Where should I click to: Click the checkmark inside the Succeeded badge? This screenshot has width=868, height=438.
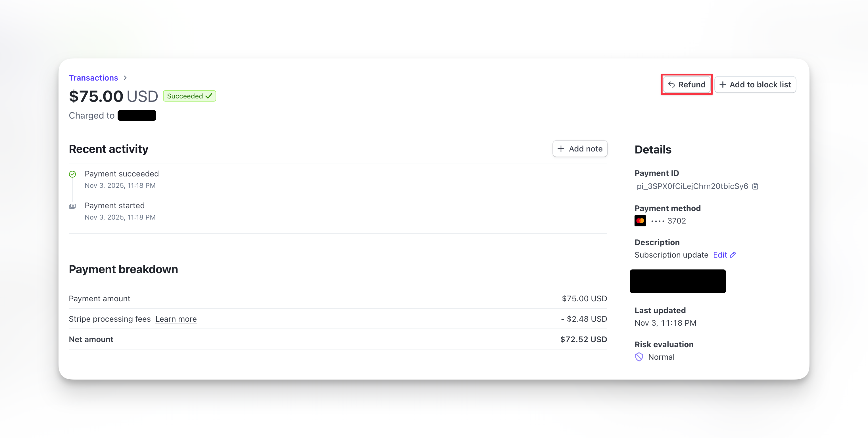click(x=209, y=96)
